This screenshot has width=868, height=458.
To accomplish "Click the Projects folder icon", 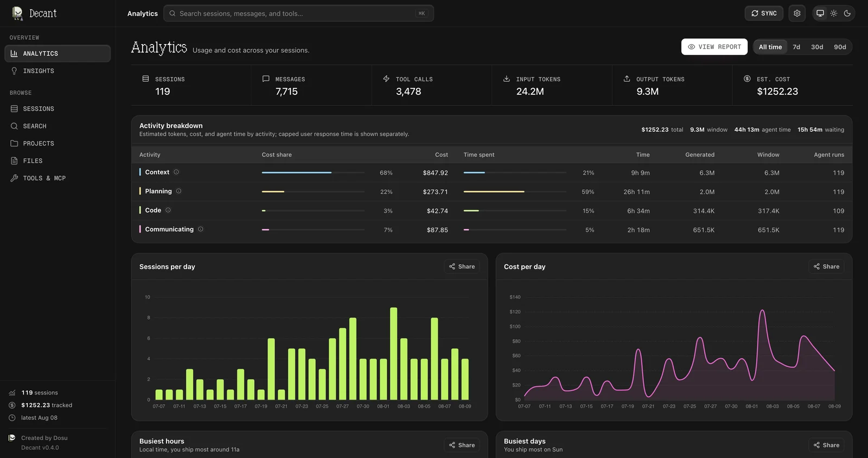I will coord(14,144).
